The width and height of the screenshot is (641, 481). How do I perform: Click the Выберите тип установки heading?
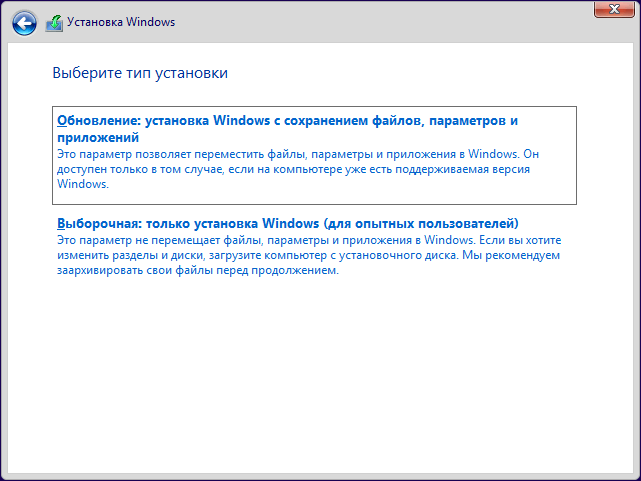(140, 73)
